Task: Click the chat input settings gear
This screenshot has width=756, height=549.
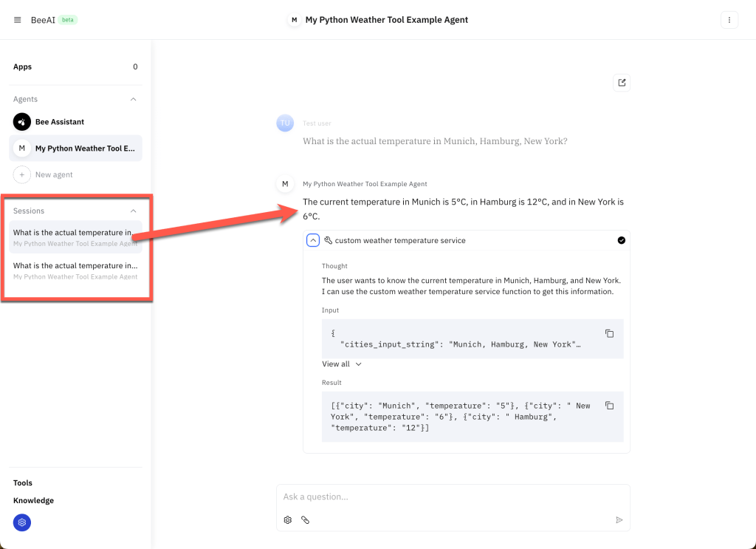Action: coord(288,520)
